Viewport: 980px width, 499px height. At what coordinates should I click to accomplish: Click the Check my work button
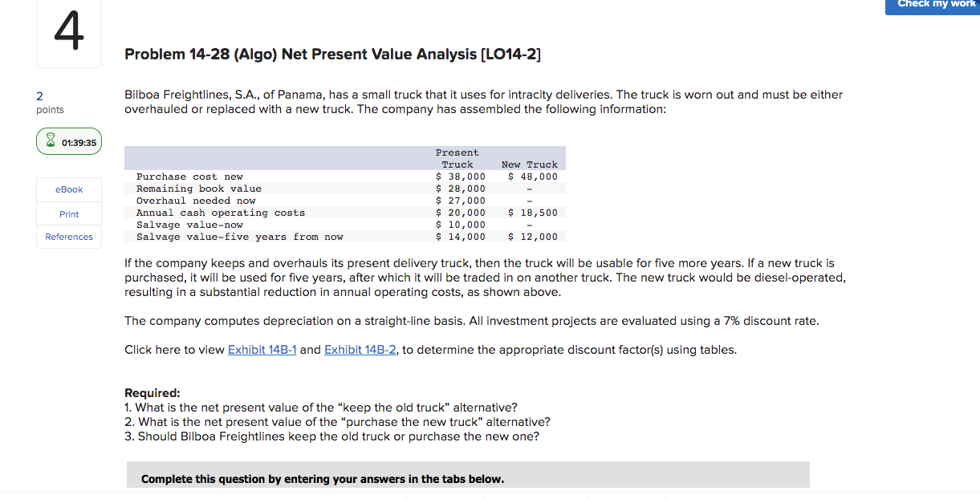click(x=932, y=6)
